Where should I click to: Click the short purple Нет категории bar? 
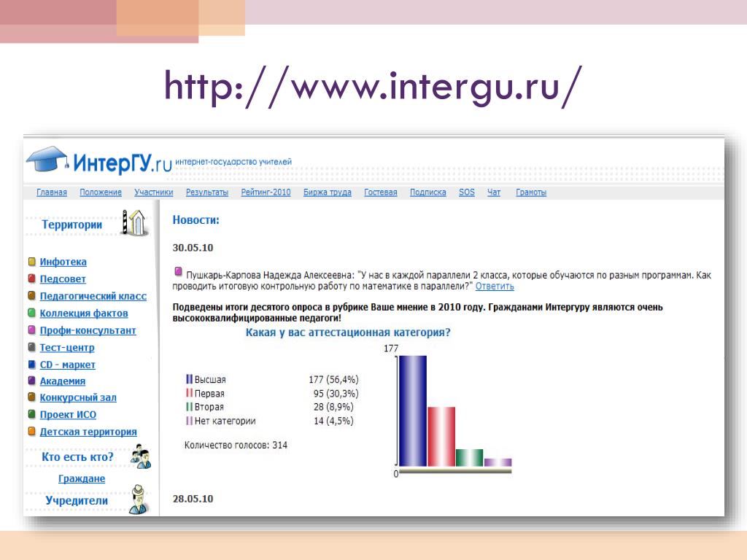(x=498, y=462)
